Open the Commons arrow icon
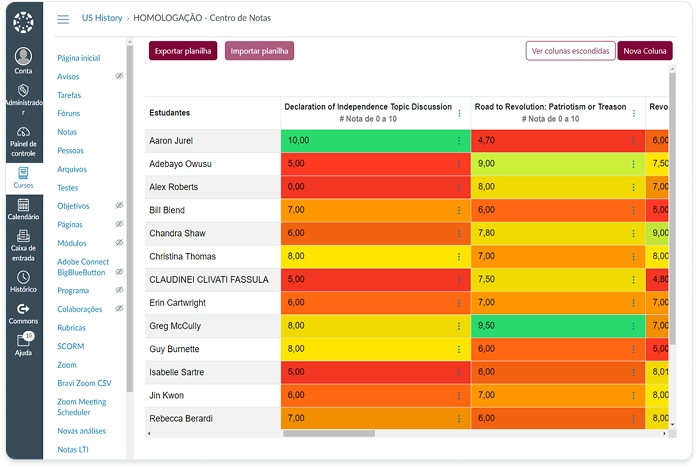Screen dimensions: 698x470 coord(23,309)
